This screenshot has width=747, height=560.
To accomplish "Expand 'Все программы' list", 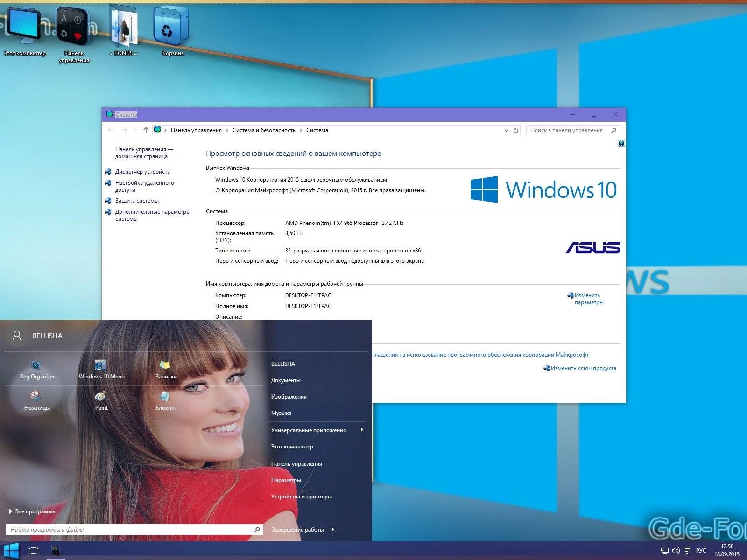I will point(33,511).
